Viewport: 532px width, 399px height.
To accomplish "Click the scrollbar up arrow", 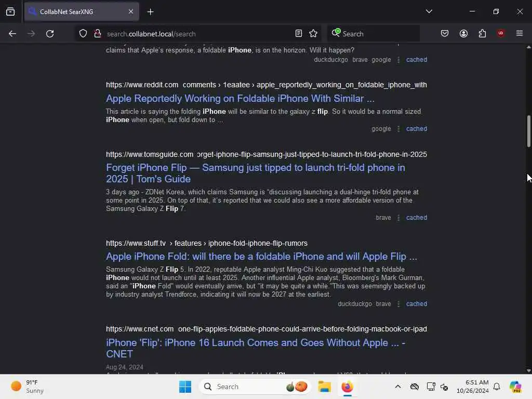I will click(528, 47).
